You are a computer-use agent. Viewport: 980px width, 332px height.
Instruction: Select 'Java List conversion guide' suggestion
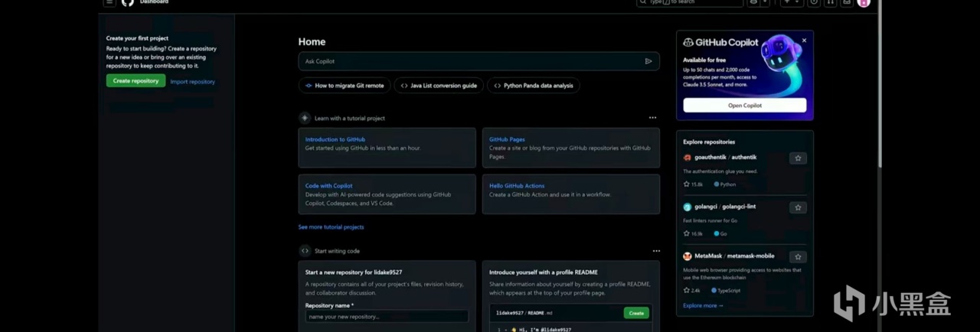point(439,86)
